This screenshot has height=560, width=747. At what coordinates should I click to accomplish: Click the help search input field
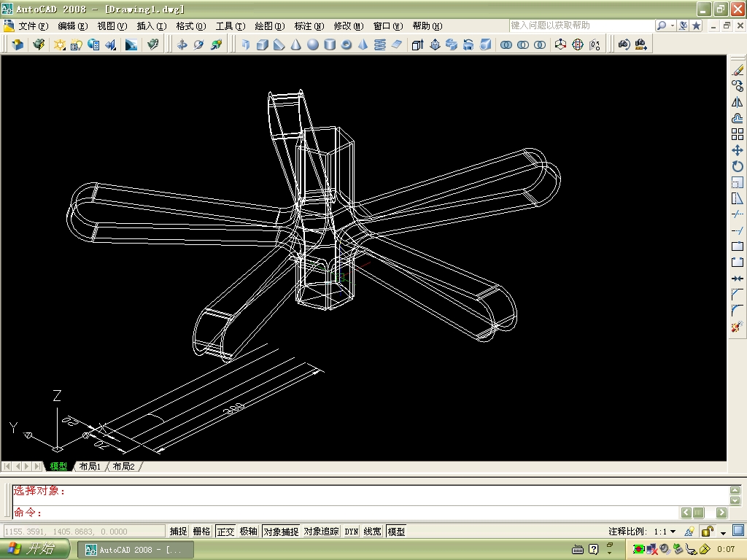tap(581, 26)
